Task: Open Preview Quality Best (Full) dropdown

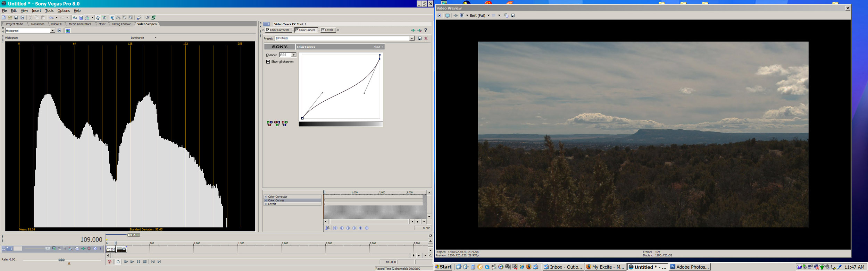Action: (x=489, y=15)
